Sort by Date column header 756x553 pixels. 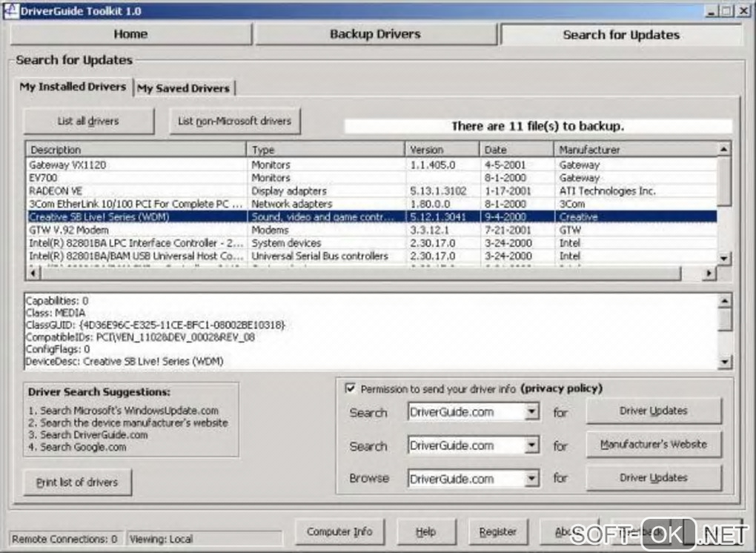(x=517, y=150)
